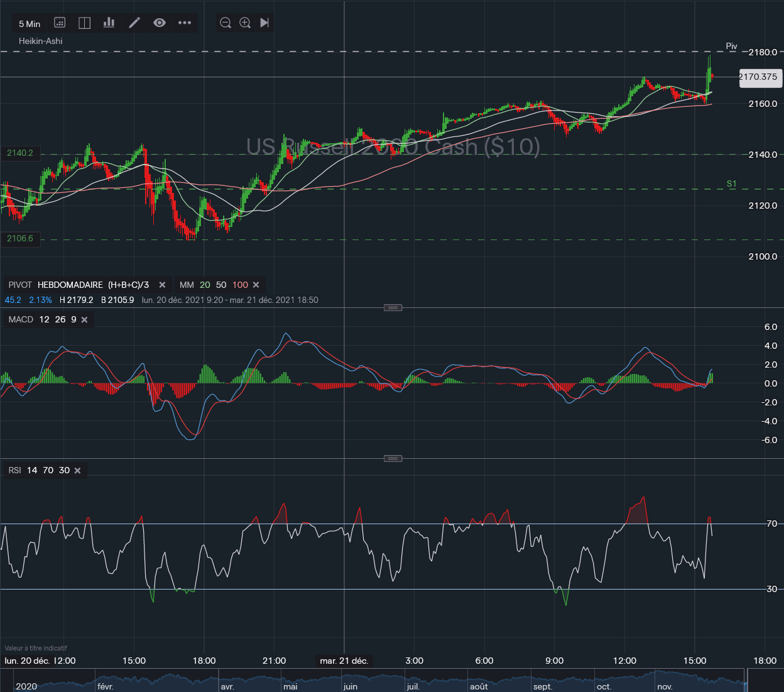
Task: Select the pencil drawing tool
Action: [134, 23]
